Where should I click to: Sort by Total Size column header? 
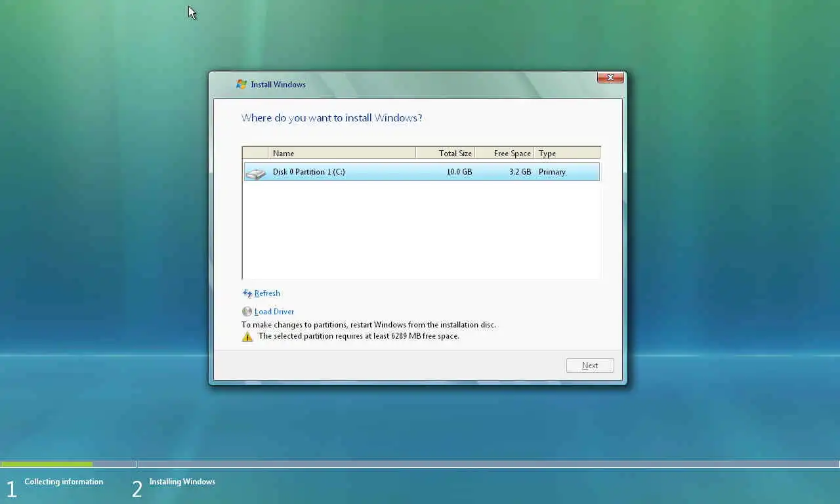click(446, 153)
